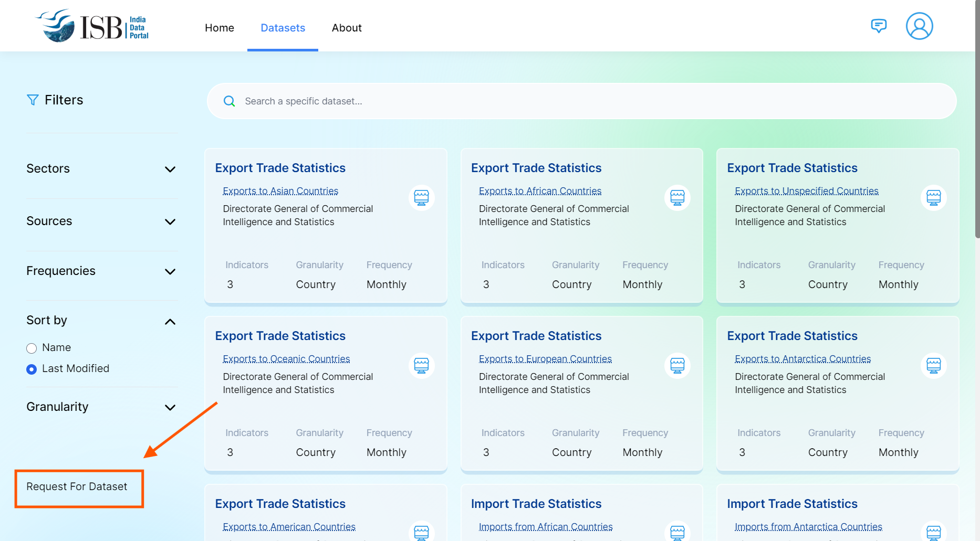
Task: Select the Last Modified sort option
Action: pyautogui.click(x=32, y=369)
